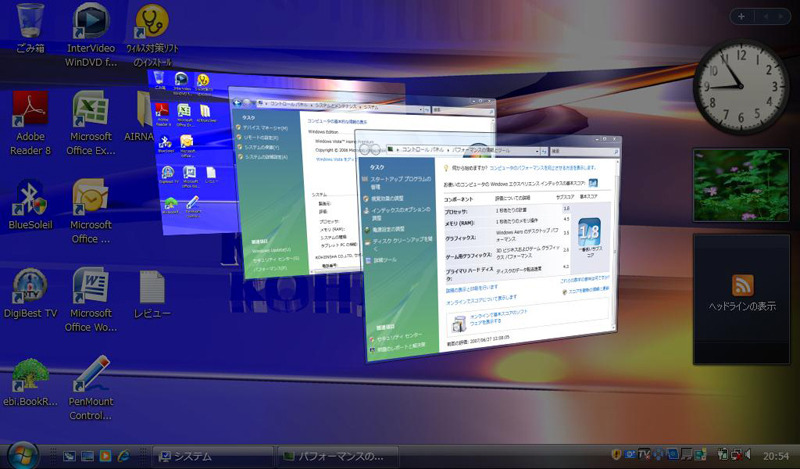The image size is (800, 469).
Task: Open the ebi.BookReader desktop shortcut
Action: pos(30,382)
